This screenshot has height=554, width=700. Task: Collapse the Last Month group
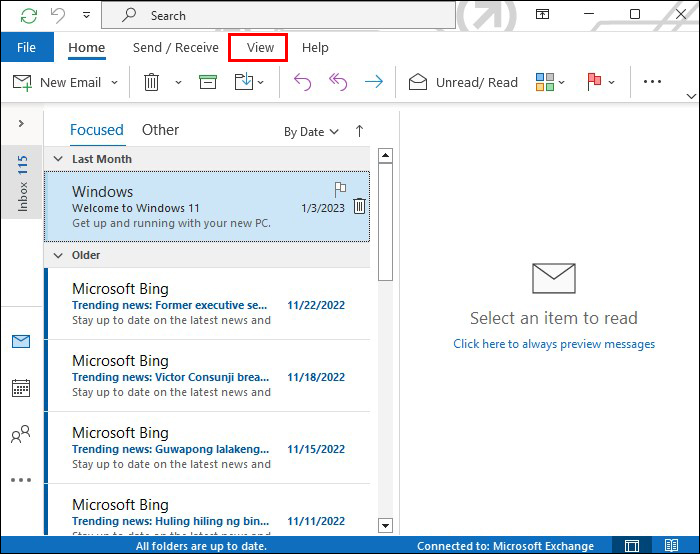click(x=58, y=159)
